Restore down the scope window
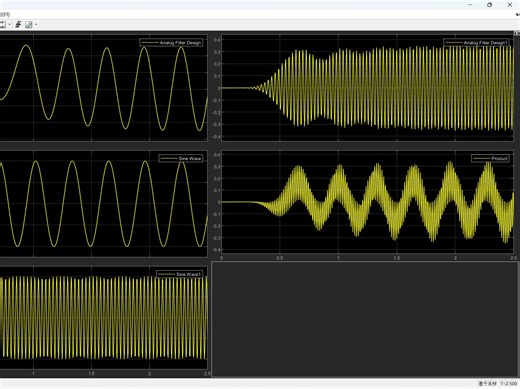 [x=489, y=5]
